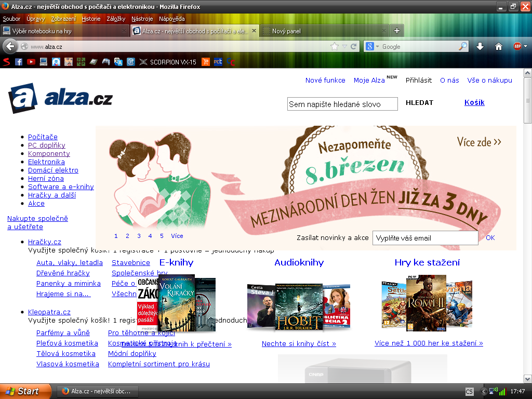The height and width of the screenshot is (399, 532).
Task: Click the Více zde banner link
Action: (479, 142)
